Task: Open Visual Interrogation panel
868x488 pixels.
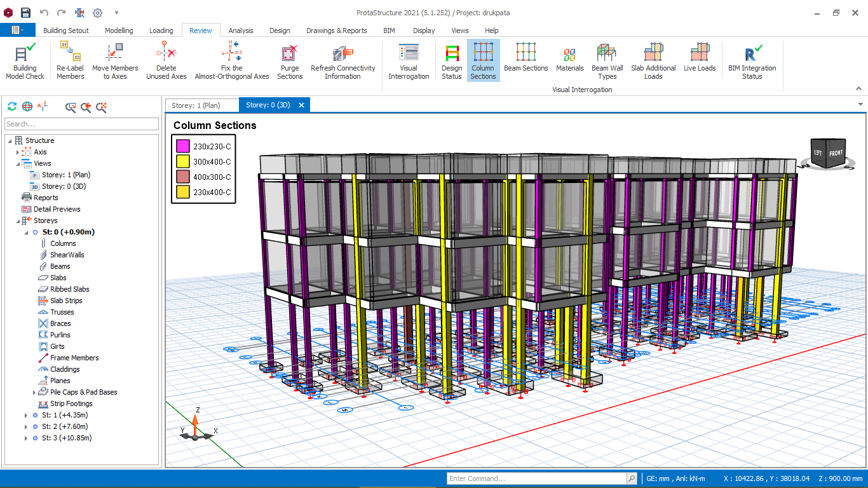Action: click(x=409, y=62)
